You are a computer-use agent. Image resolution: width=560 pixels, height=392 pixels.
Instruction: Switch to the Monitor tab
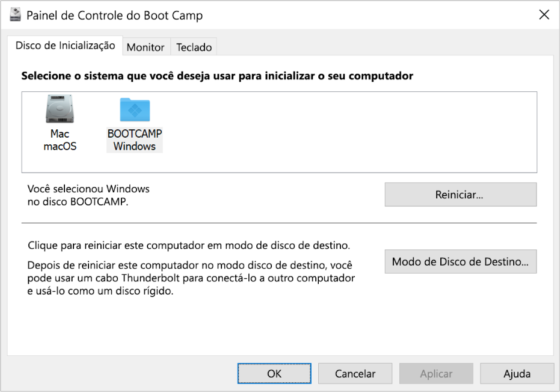146,47
